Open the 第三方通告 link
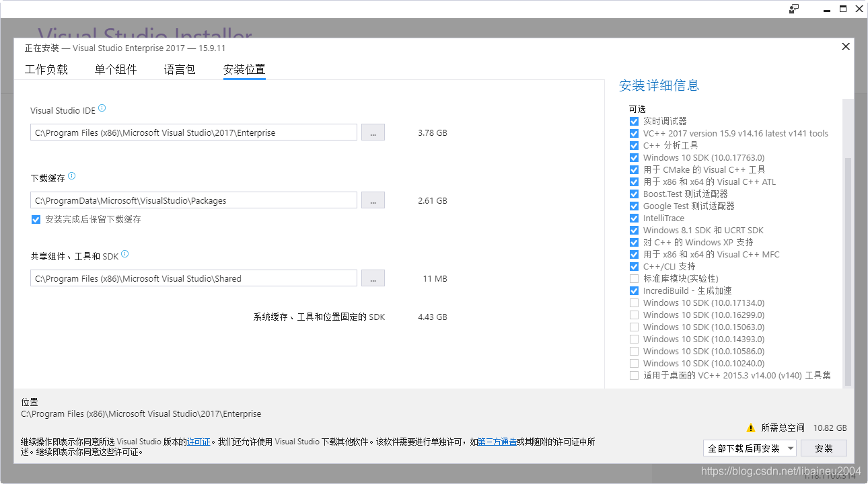 tap(497, 442)
